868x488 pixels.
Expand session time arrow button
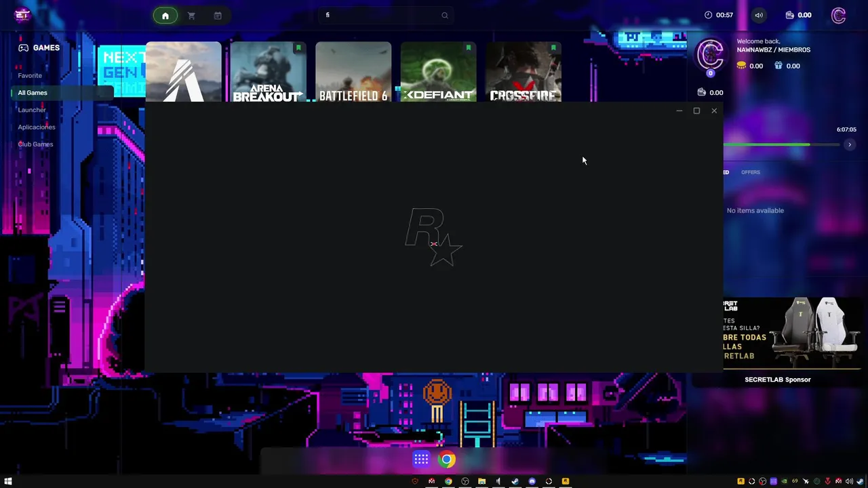click(x=849, y=144)
